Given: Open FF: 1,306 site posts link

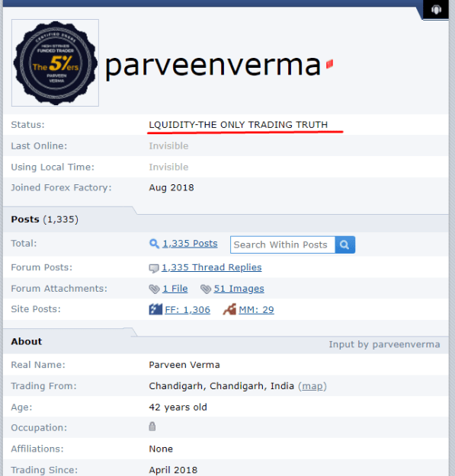Looking at the screenshot, I should coord(187,310).
